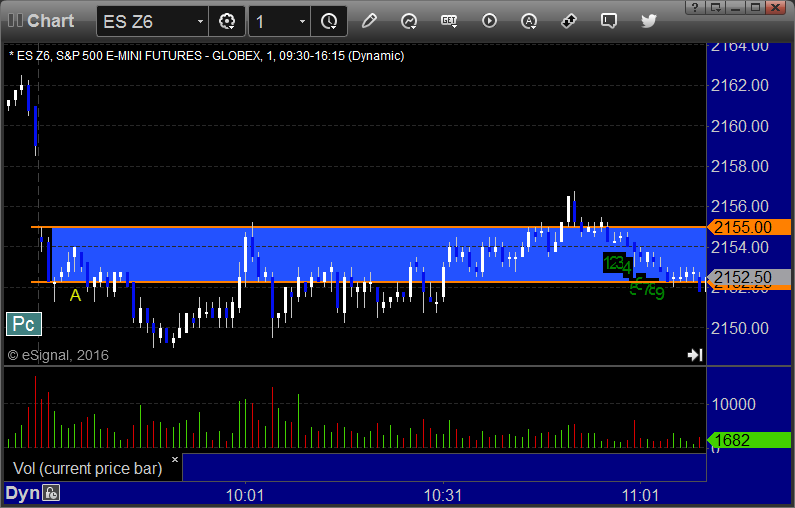Click the 11:01 time axis label

coord(640,495)
